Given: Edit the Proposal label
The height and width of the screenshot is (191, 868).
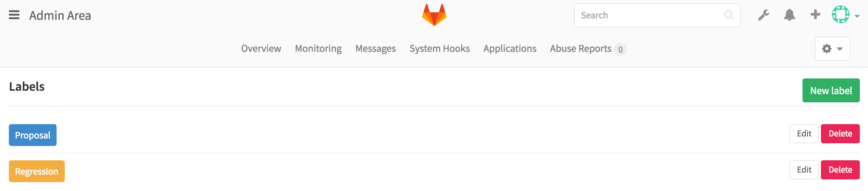Looking at the screenshot, I should point(804,134).
